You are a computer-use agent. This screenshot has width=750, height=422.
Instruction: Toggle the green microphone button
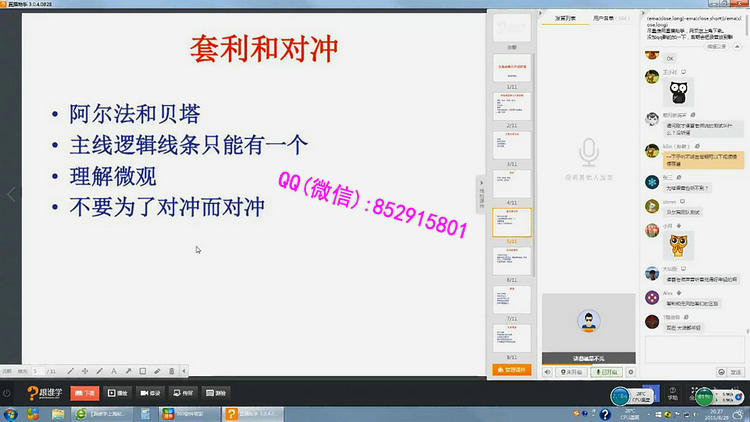tap(603, 371)
